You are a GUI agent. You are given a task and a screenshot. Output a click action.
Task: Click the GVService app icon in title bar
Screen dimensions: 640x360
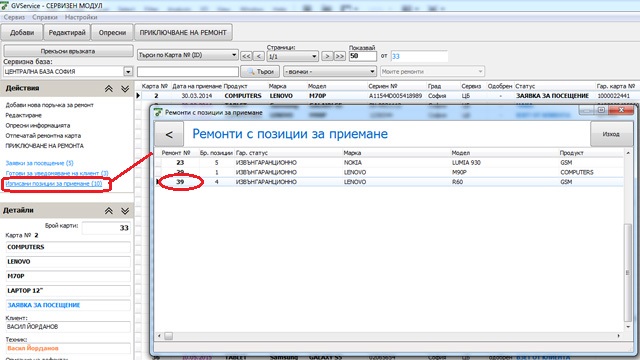(4, 6)
